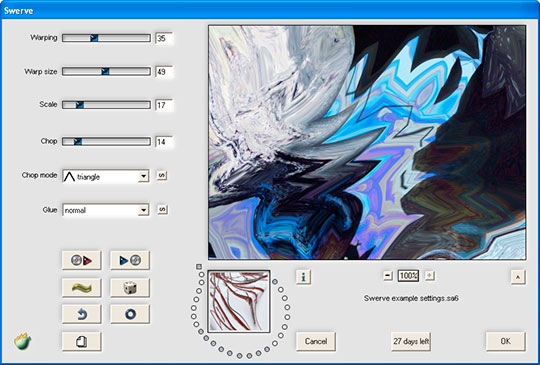Screen dimensions: 540x365
Task: Confirm with the OK button
Action: [x=506, y=341]
